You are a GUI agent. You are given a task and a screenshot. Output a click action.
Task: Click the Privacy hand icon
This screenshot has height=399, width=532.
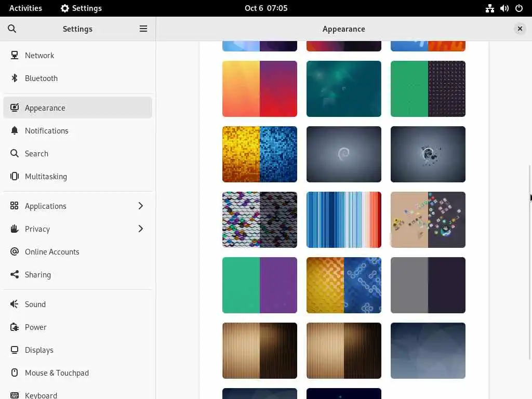(x=14, y=229)
